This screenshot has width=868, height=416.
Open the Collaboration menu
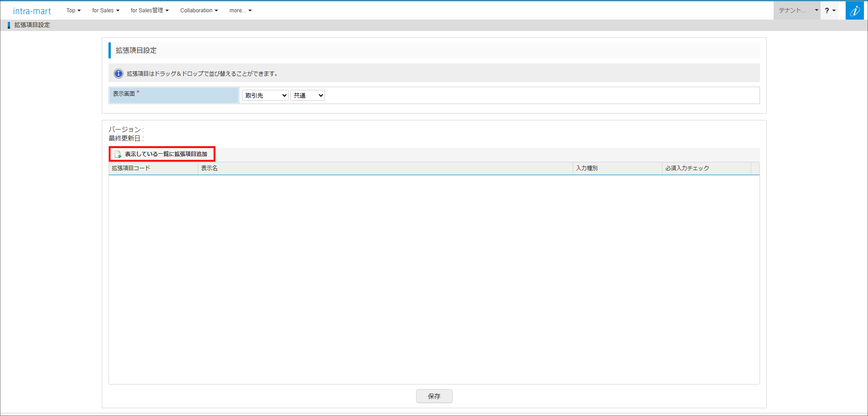point(199,10)
